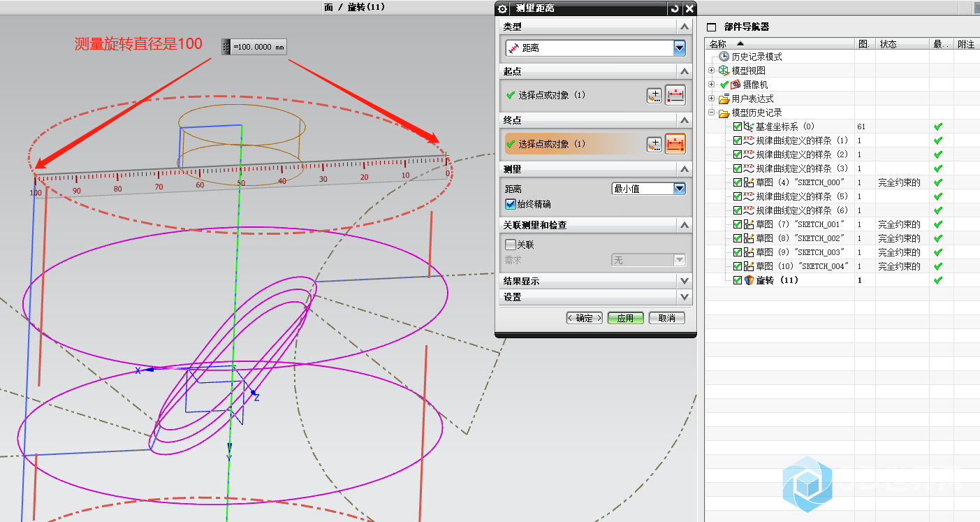Select 草图 (9) "SKETCH_003" row name
This screenshot has width=980, height=522.
[800, 252]
